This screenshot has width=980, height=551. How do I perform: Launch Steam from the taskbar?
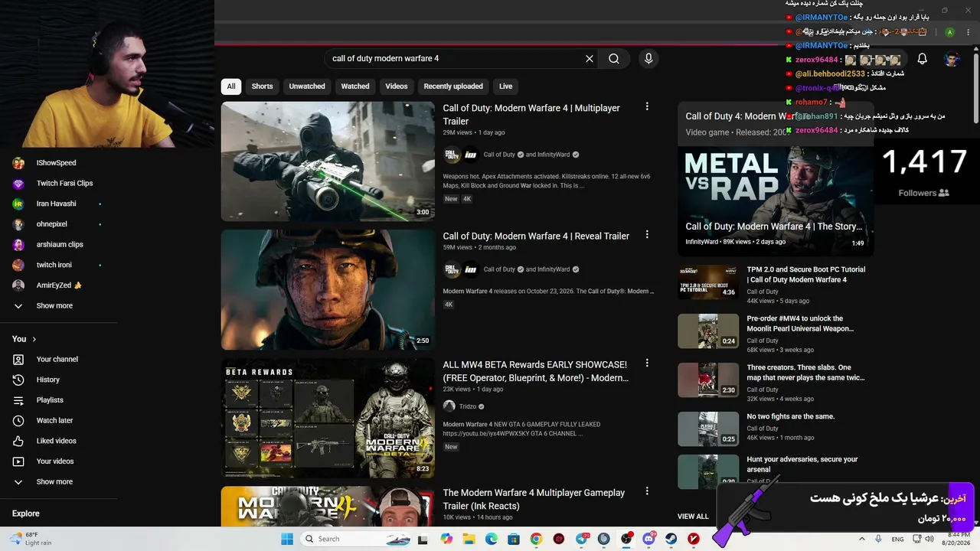pos(671,539)
